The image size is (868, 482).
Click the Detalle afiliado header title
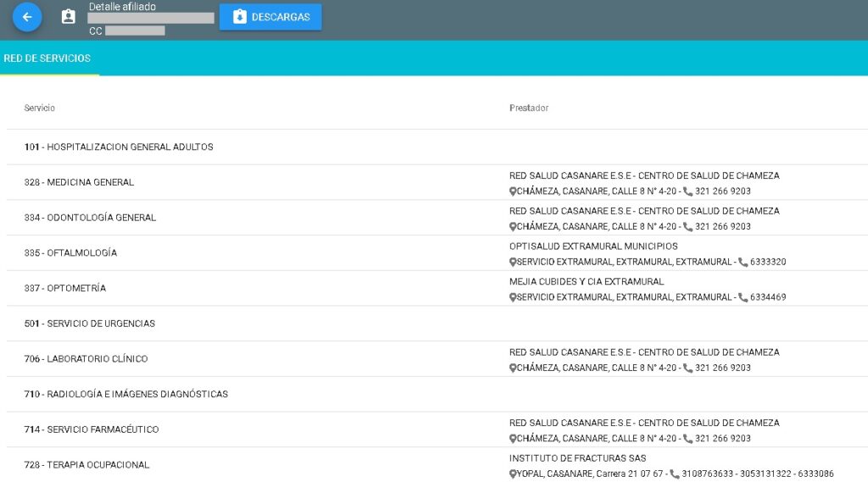(x=122, y=7)
